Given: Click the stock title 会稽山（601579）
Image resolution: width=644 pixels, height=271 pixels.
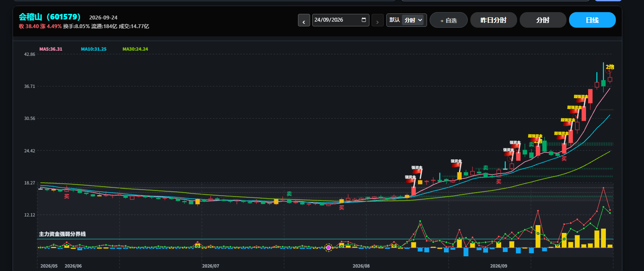Looking at the screenshot, I should 50,17.
